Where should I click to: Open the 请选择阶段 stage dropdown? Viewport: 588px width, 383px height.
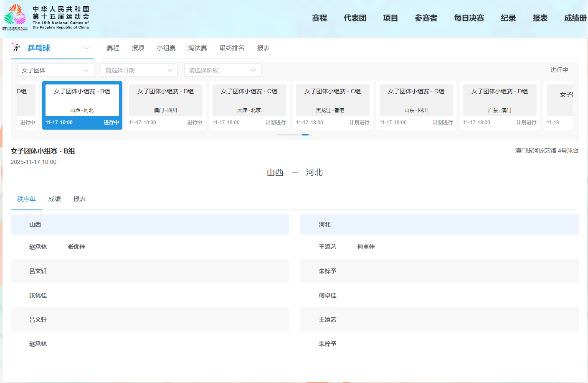223,70
